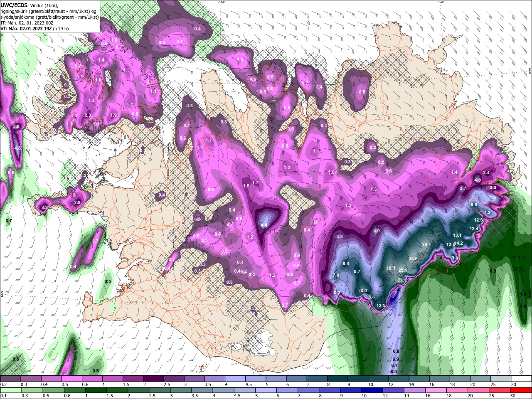Screen dimensions: 532x399
Task: Click the 12.4 precipitation value
Action: 474,229
